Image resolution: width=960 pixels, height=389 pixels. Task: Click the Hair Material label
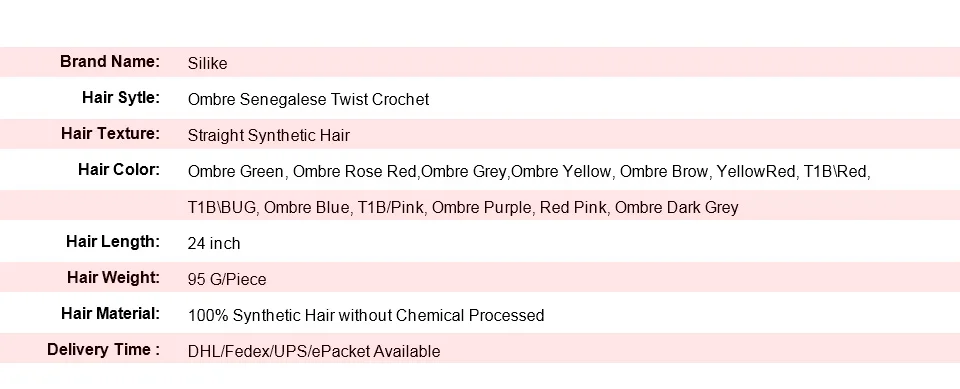click(x=110, y=314)
